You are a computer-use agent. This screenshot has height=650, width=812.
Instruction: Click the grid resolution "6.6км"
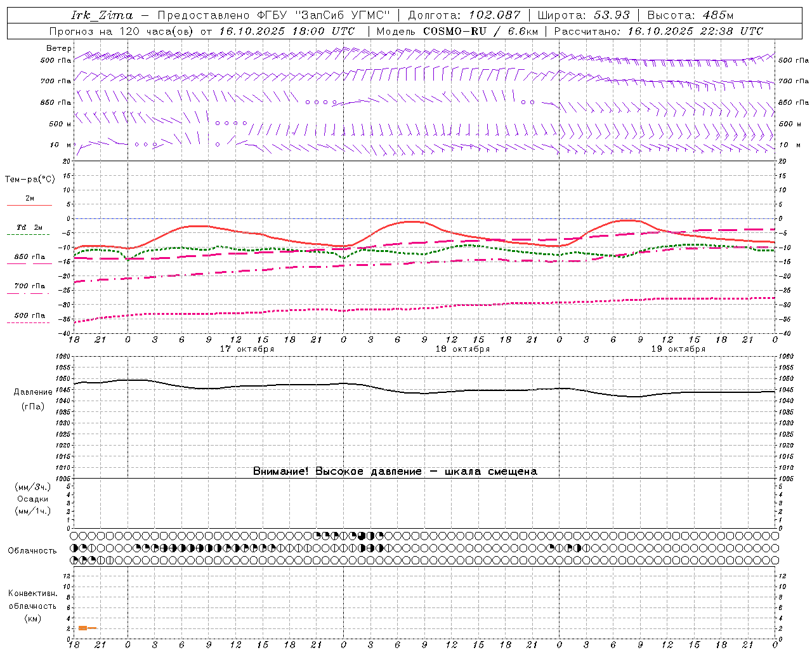pyautogui.click(x=523, y=31)
